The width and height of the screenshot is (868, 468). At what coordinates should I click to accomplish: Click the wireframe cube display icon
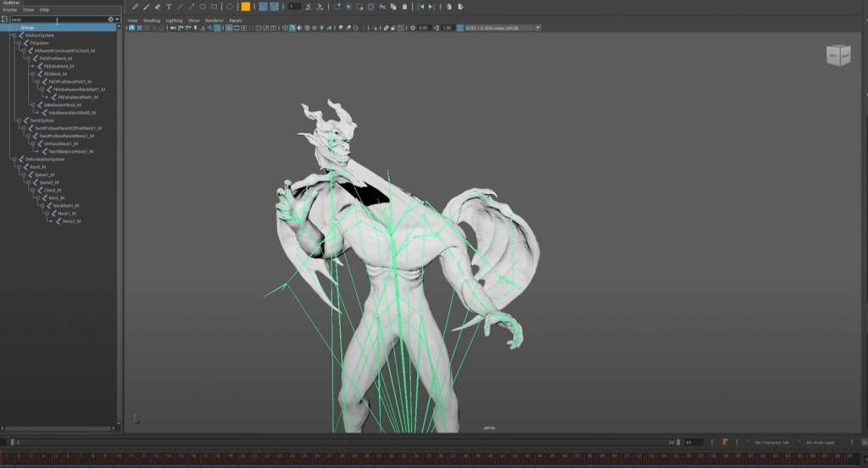point(285,28)
